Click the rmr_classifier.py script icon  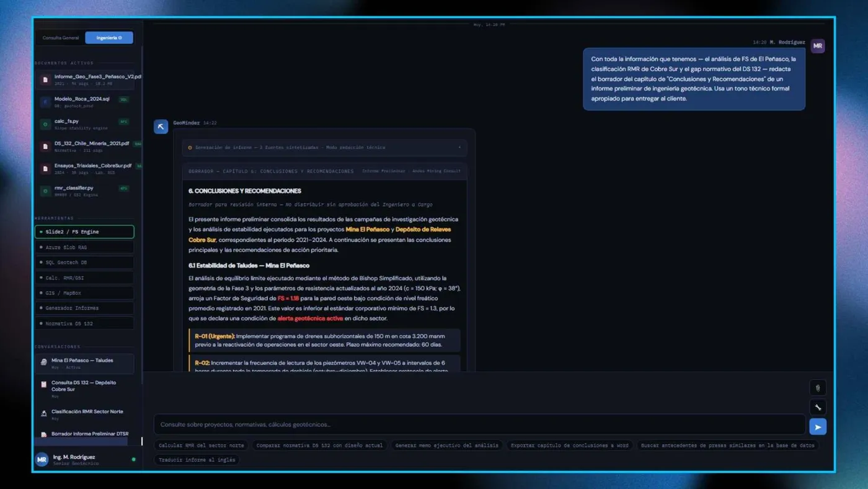coord(45,191)
